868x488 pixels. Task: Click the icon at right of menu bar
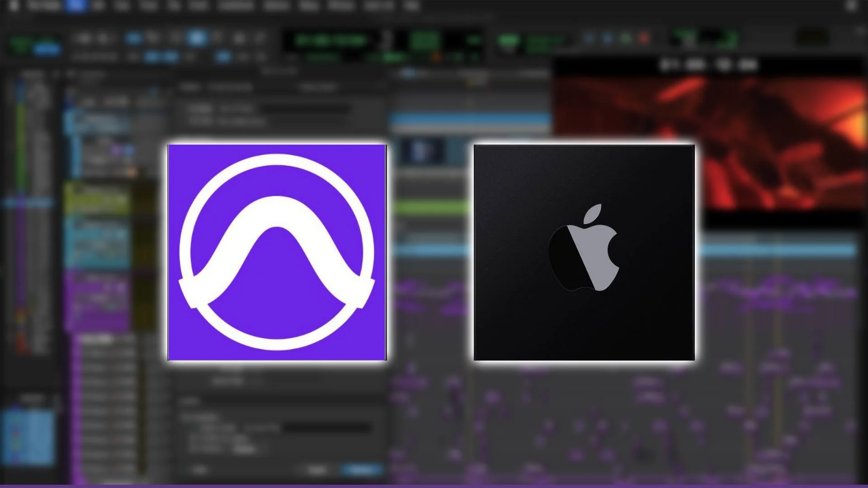point(851,5)
